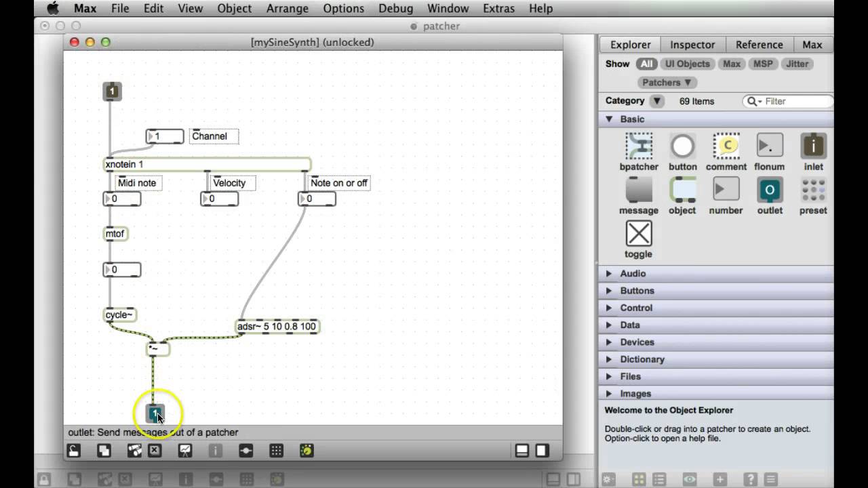Select the outlet object icon in Explorer
This screenshot has height=488, width=868.
pos(770,190)
